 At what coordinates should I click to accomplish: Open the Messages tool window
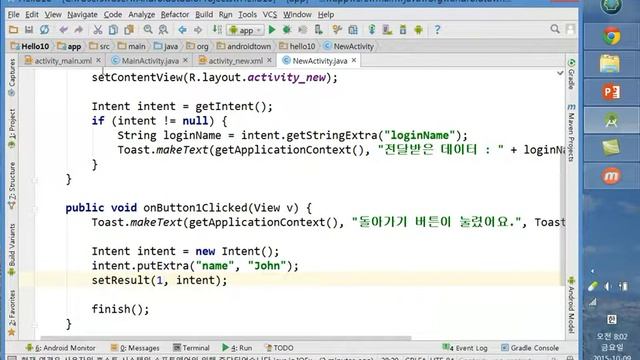[x=135, y=348]
